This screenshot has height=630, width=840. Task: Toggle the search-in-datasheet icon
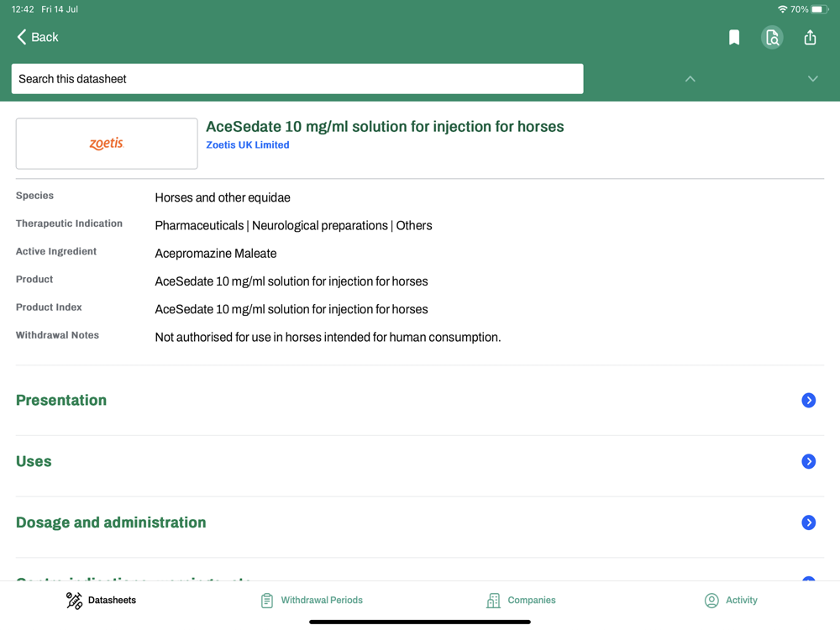point(772,38)
